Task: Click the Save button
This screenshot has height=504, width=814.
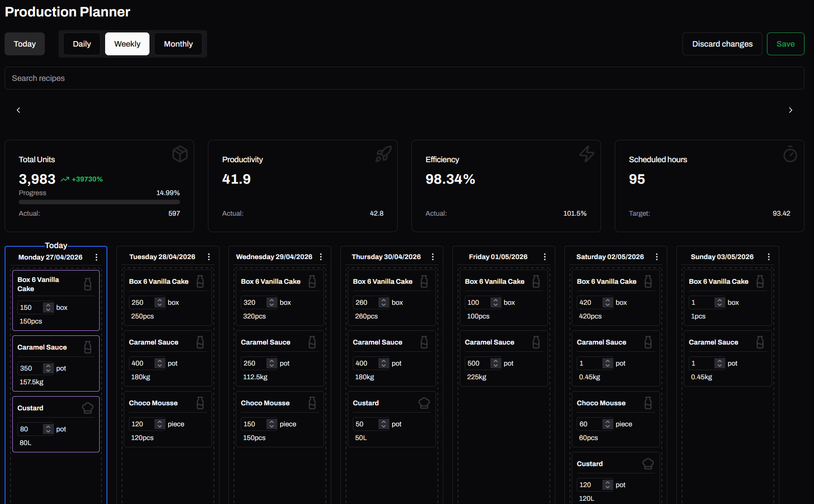Action: [x=785, y=44]
